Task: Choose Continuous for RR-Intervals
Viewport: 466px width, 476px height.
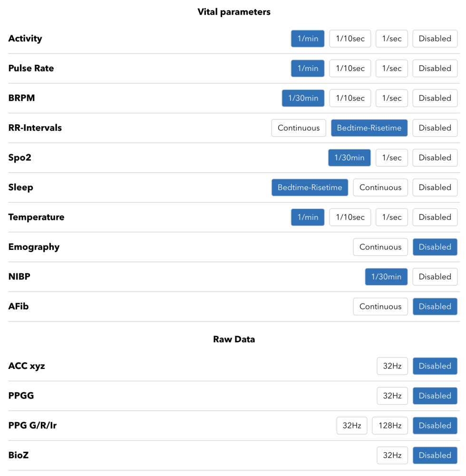Action: point(299,128)
